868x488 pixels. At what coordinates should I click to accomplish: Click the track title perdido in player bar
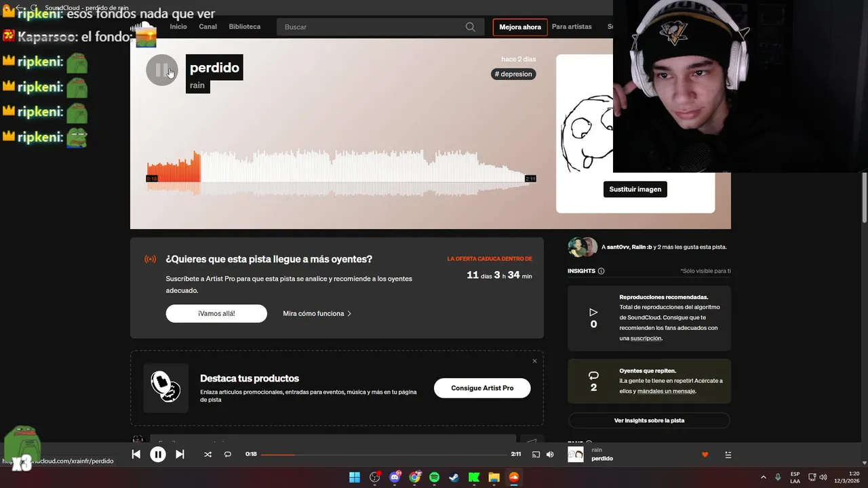click(x=602, y=459)
